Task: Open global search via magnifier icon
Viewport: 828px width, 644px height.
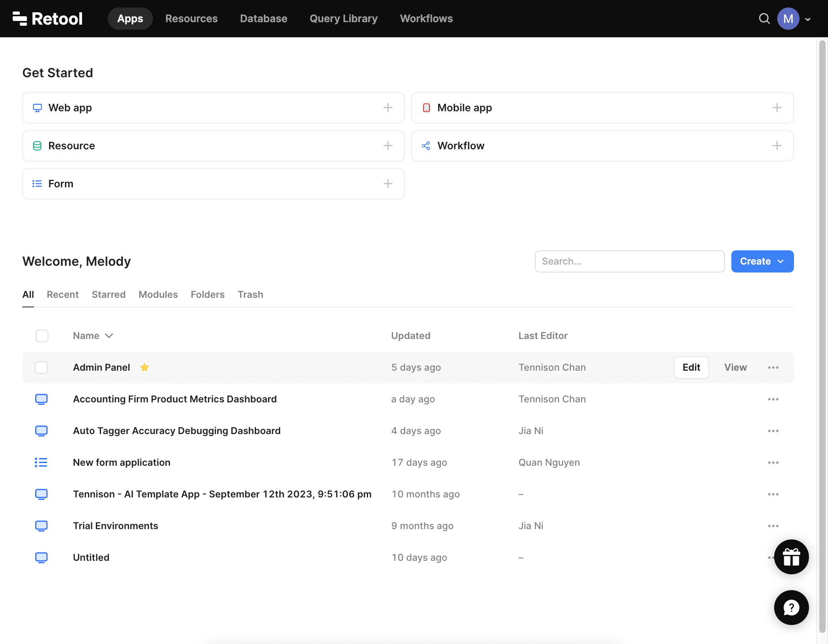Action: click(x=764, y=18)
